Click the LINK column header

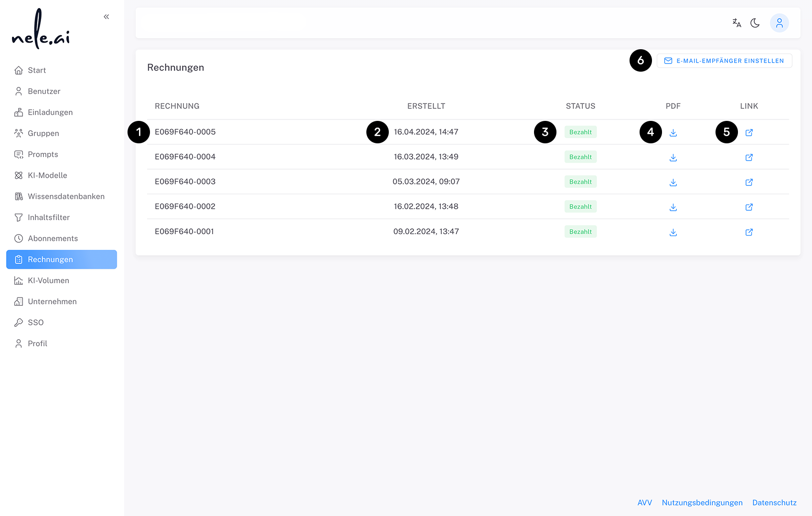point(749,106)
